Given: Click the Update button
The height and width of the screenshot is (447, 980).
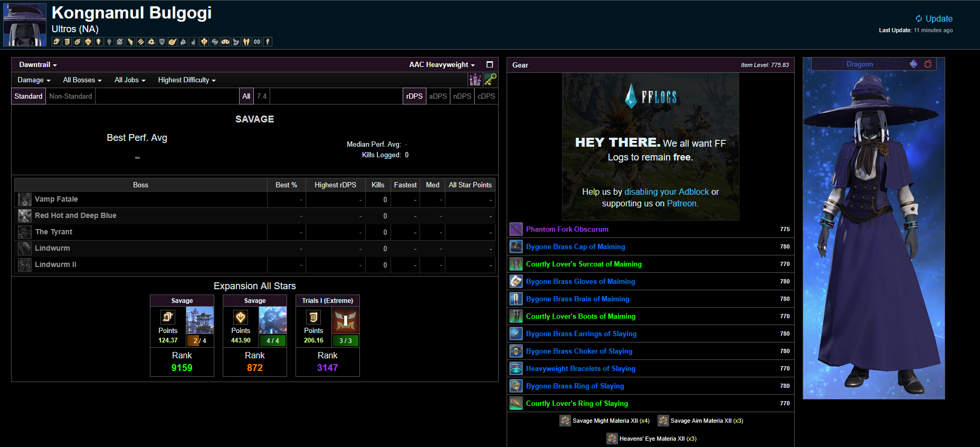Looking at the screenshot, I should (x=934, y=18).
